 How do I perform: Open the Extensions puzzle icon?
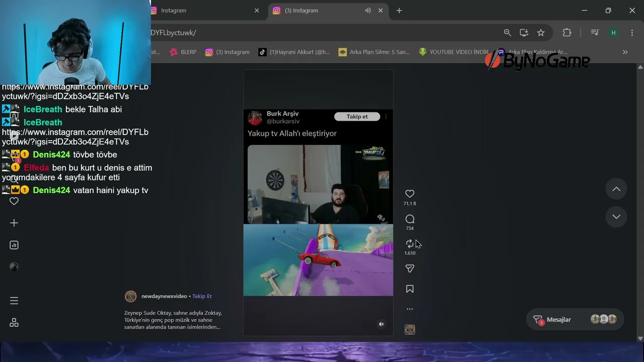click(567, 33)
